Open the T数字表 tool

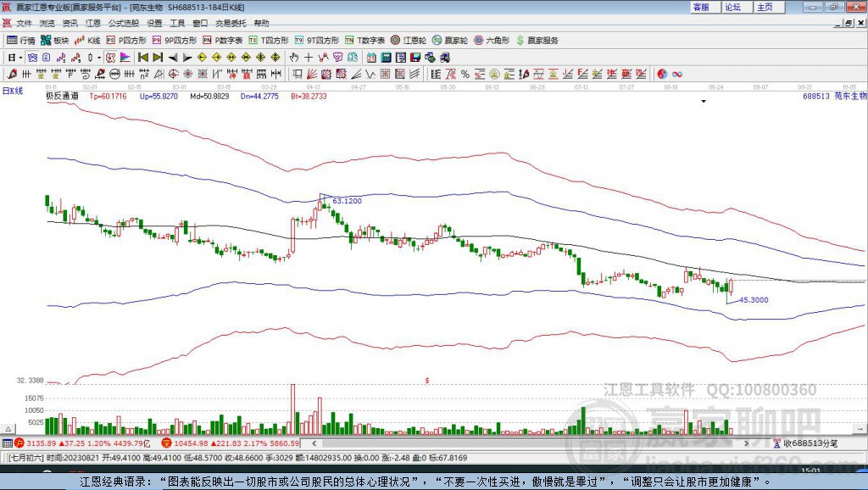tap(364, 41)
